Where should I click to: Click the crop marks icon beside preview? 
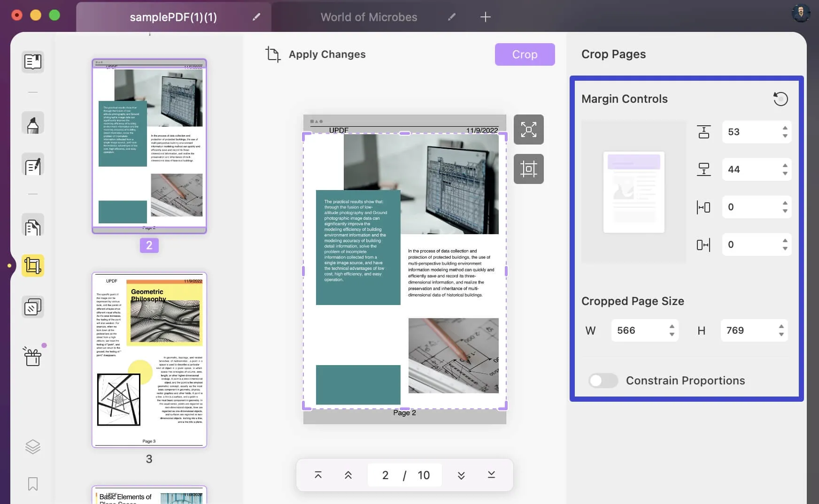[x=529, y=169]
